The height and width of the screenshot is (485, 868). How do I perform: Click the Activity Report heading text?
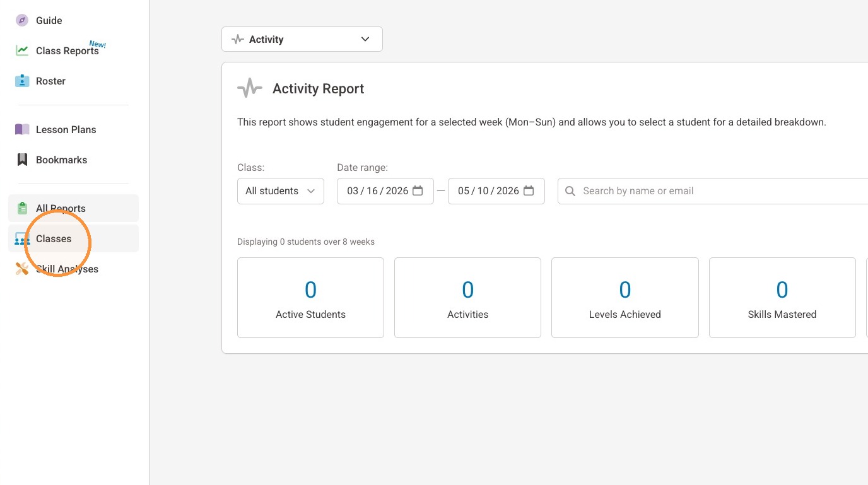(x=319, y=89)
